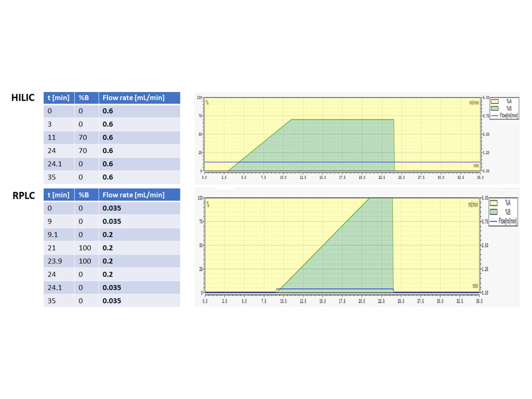Click the 10.0 tick on RPLC time axis
Image resolution: width=532 pixels, height=399 pixels.
click(283, 301)
